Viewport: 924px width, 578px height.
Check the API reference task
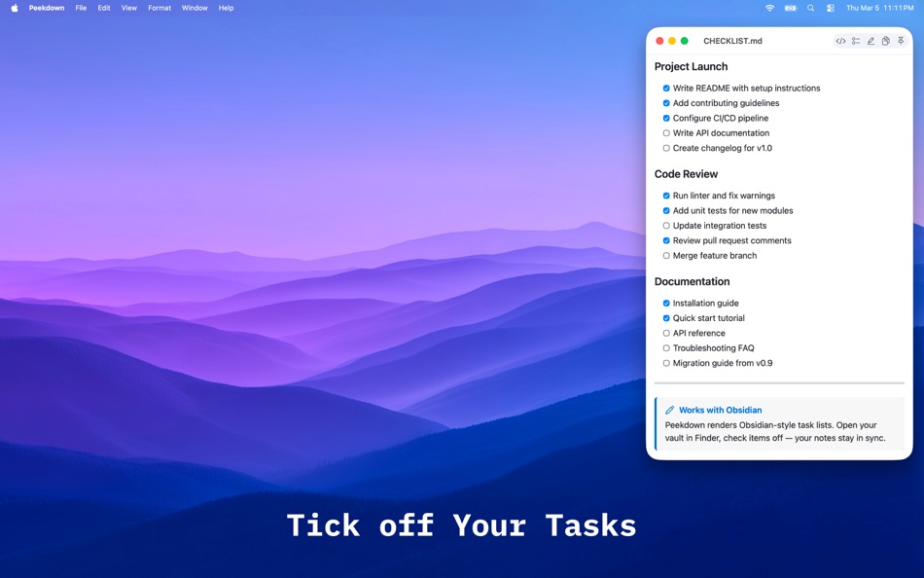pyautogui.click(x=666, y=333)
